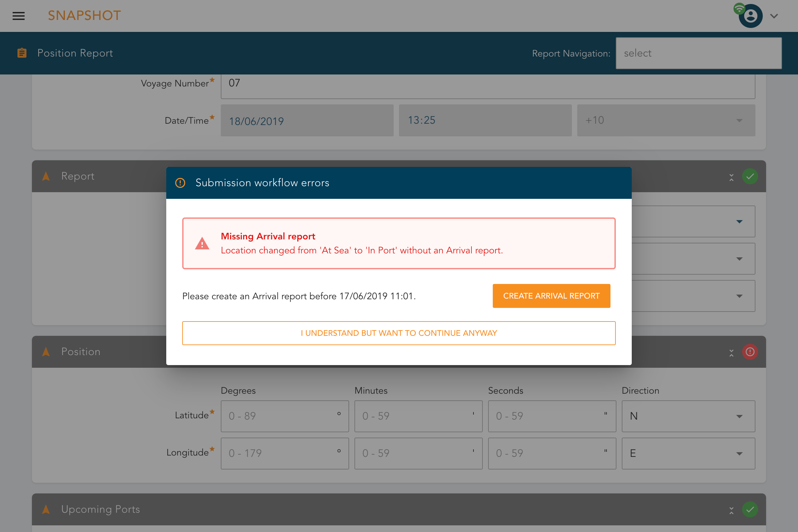Click the green checkmark in Report section header
The height and width of the screenshot is (532, 798).
click(x=750, y=176)
